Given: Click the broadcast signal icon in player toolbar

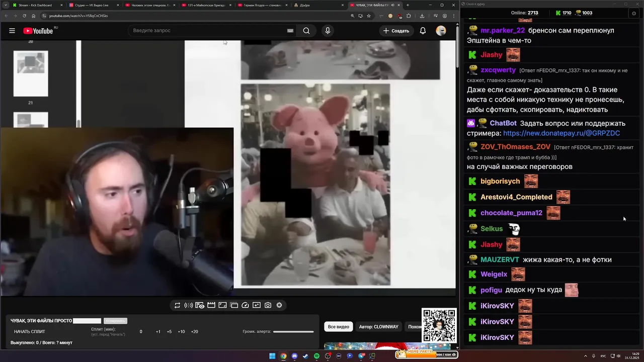Looking at the screenshot, I should pyautogui.click(x=188, y=305).
